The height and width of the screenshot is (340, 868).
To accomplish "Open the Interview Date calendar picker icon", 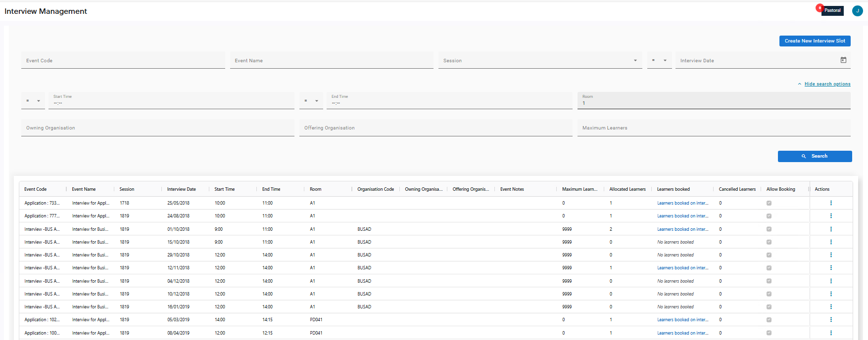I will pyautogui.click(x=843, y=60).
